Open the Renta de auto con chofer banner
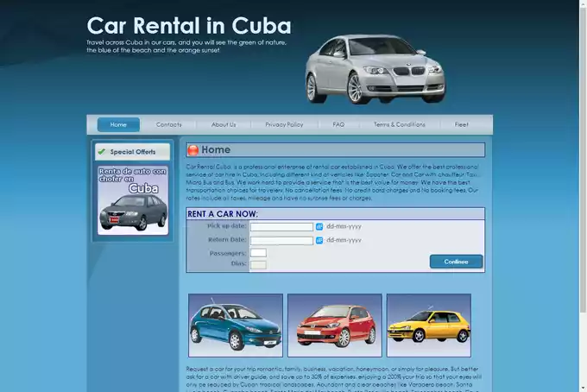 [133, 200]
